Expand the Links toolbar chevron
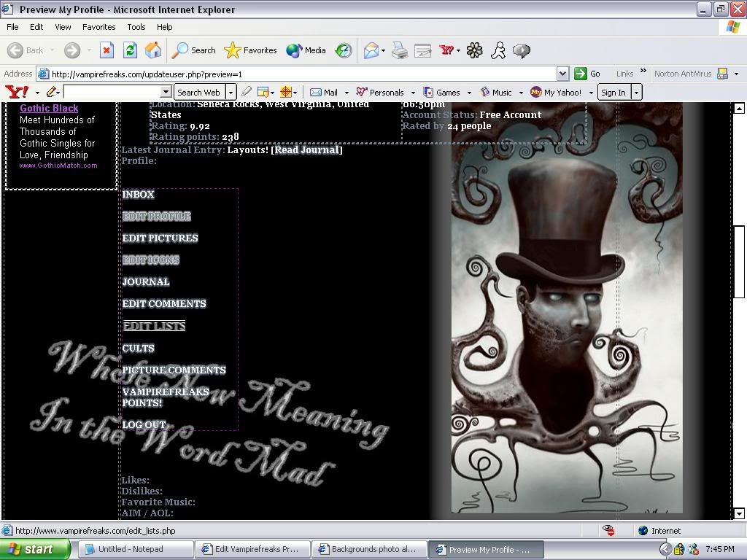 643,71
